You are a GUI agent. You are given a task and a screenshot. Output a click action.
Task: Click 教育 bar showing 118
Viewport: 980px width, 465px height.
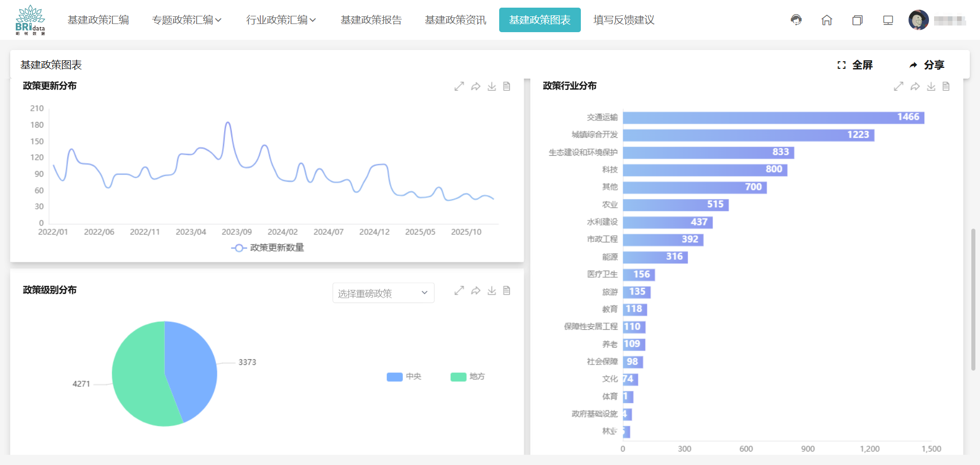pyautogui.click(x=635, y=309)
